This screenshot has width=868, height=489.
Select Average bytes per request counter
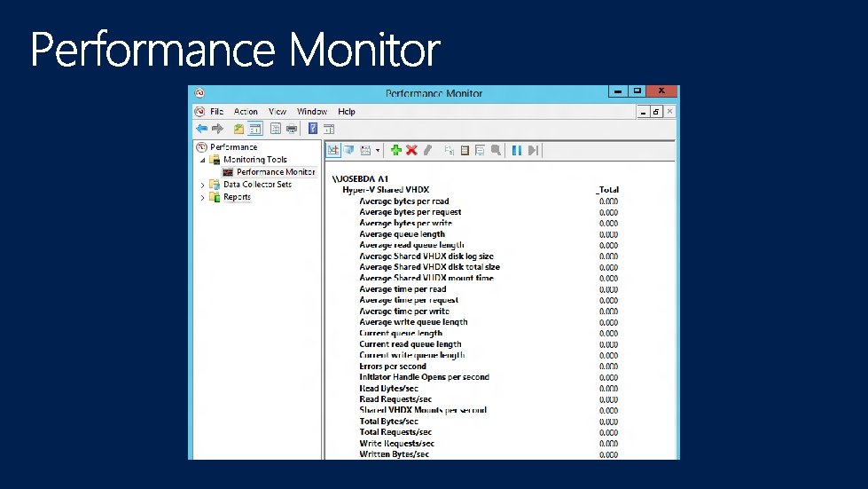411,212
